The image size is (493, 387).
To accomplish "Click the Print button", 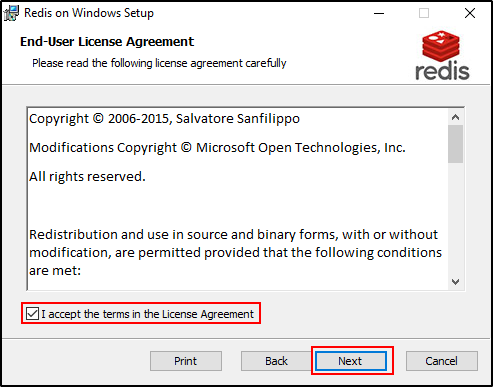I will (x=186, y=361).
